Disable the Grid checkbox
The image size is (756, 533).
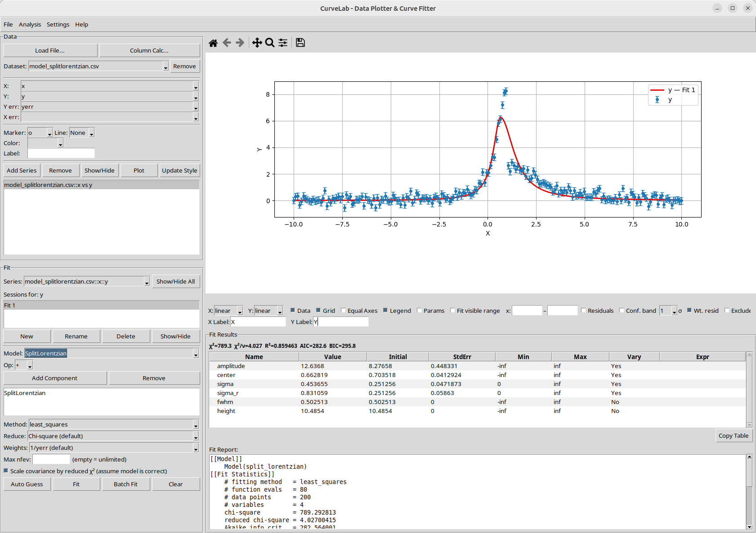coord(318,311)
